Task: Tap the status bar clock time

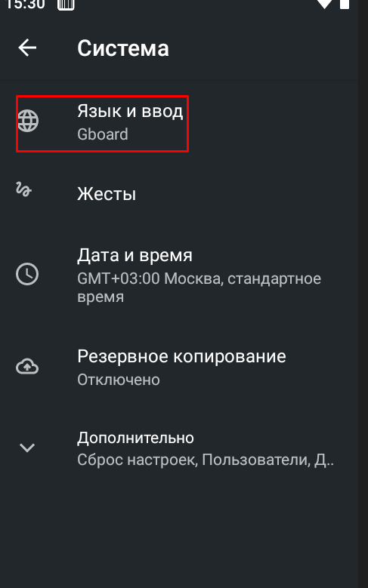Action: 26,4
